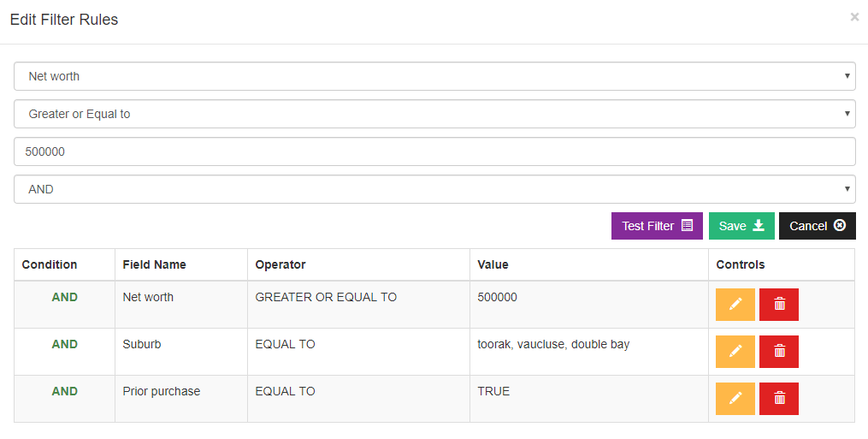Edit the Net worth filter rule
This screenshot has height=439, width=868.
[x=735, y=305]
